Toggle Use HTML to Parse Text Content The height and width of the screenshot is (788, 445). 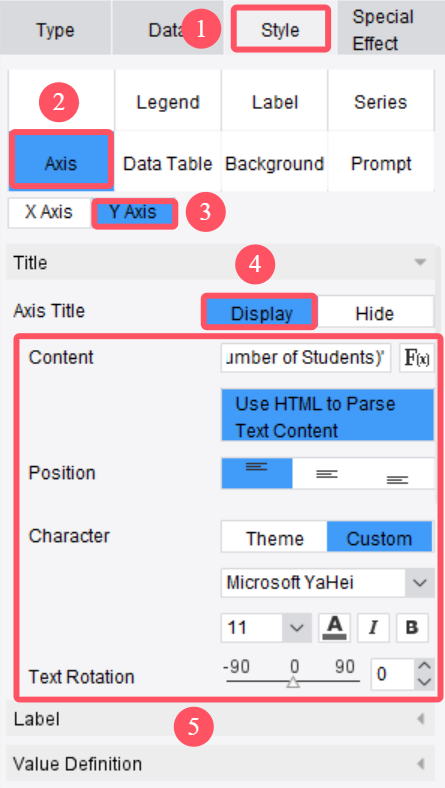point(327,417)
